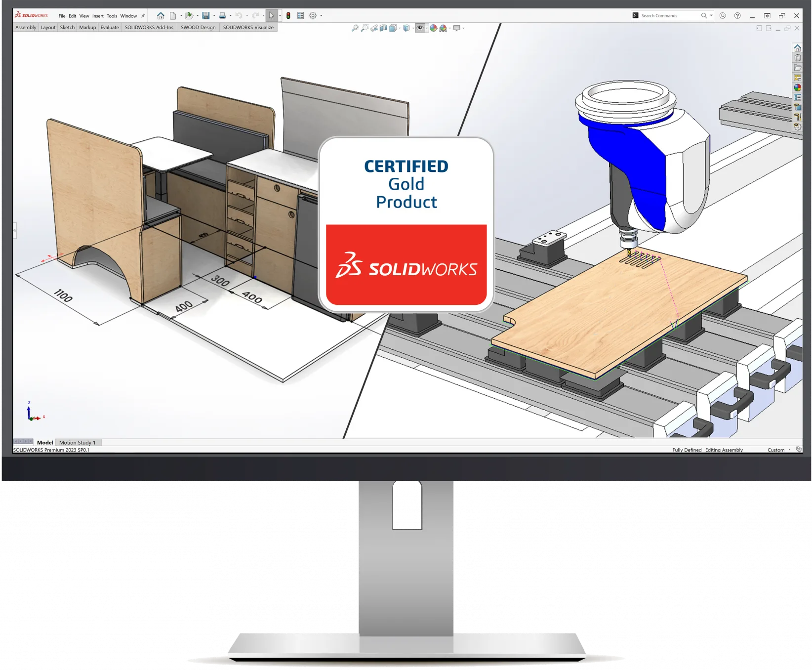812x670 pixels.
Task: Switch to the Assembly tab
Action: pyautogui.click(x=26, y=28)
